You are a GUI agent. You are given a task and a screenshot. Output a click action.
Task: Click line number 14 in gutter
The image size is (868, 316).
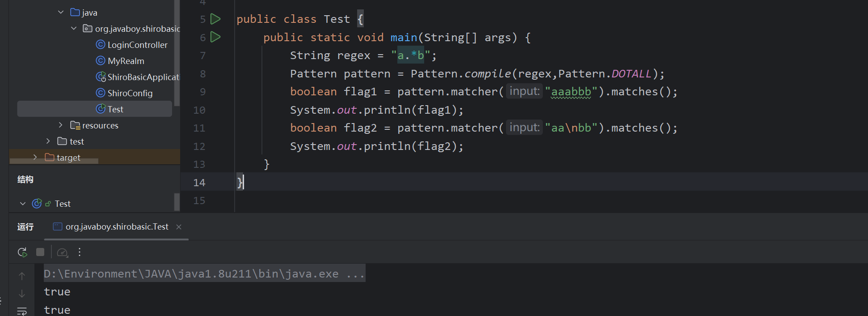199,182
